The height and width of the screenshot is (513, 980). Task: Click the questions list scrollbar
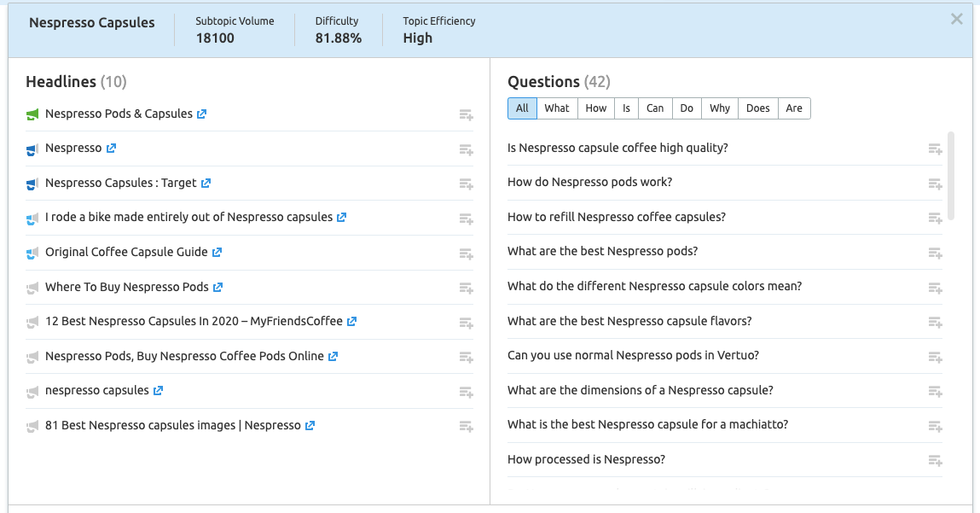click(x=951, y=175)
